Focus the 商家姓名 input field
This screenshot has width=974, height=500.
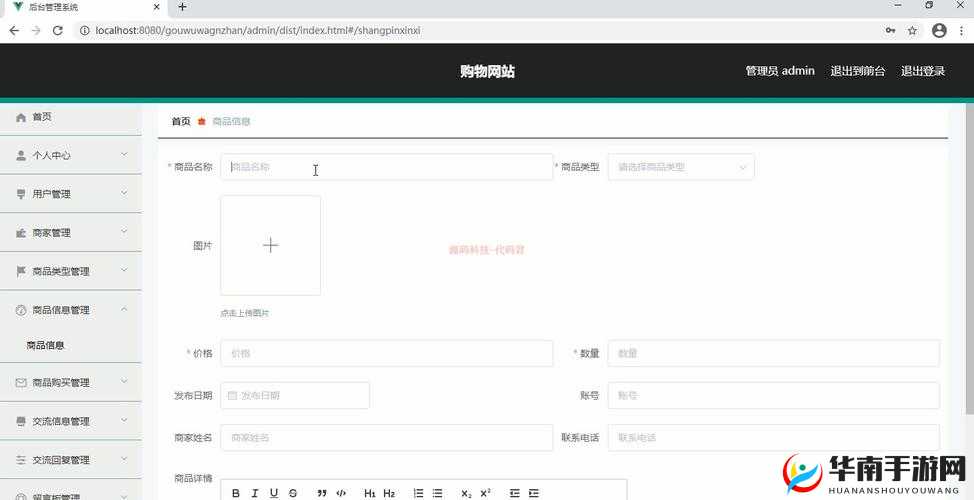pyautogui.click(x=386, y=438)
